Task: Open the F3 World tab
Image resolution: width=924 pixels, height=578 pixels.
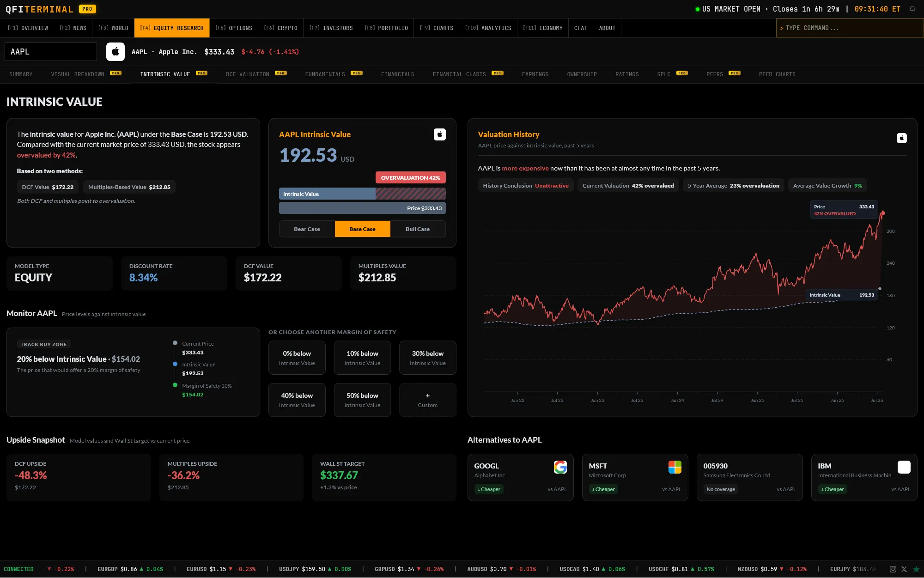Action: coord(113,28)
